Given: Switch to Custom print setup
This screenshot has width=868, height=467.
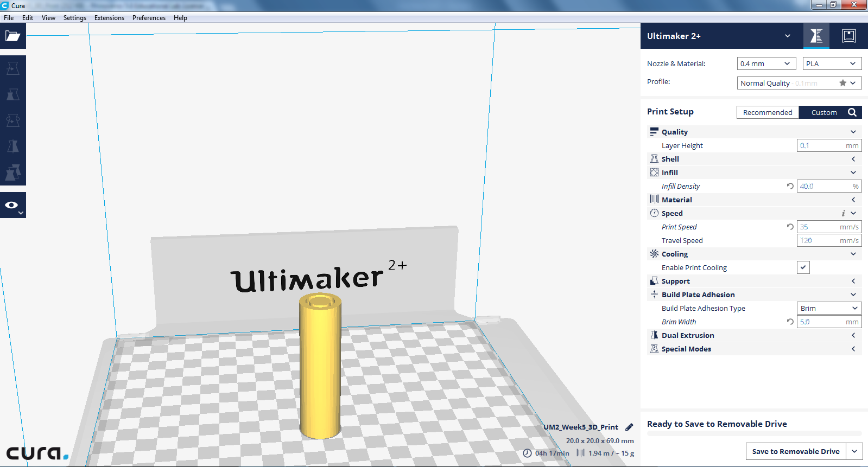Looking at the screenshot, I should [x=824, y=112].
